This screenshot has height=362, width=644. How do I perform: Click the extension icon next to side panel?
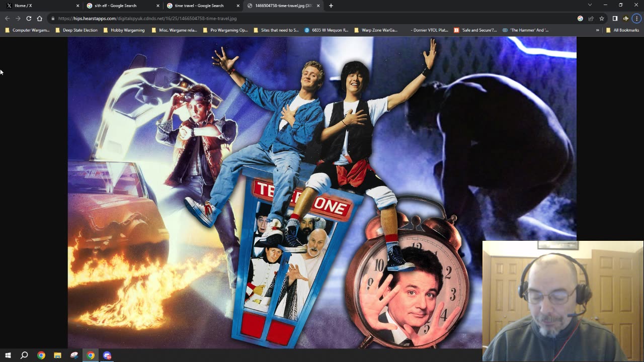[626, 18]
